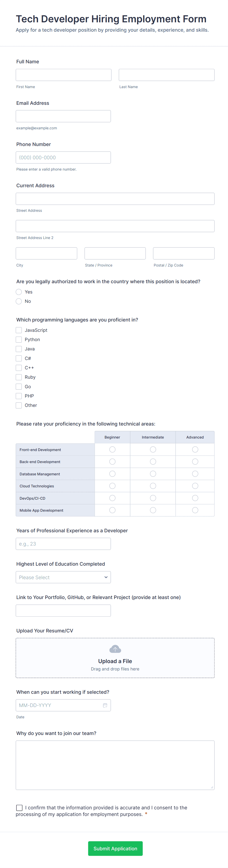Tick the Python checkbox

click(19, 340)
